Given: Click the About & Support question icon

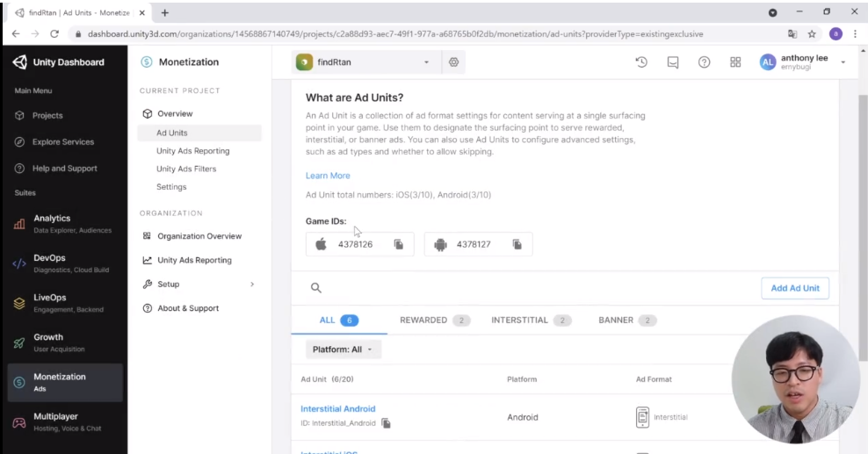Looking at the screenshot, I should [x=148, y=308].
